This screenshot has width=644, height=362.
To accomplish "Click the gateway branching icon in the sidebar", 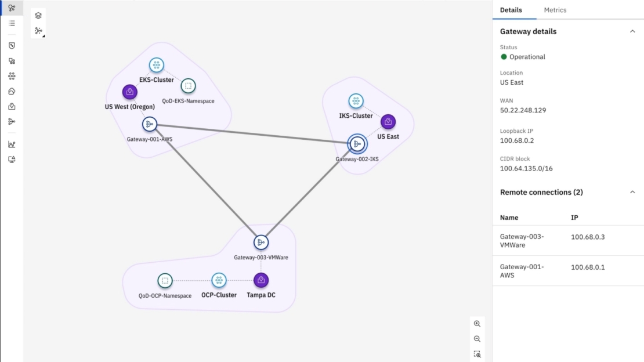I will (12, 121).
